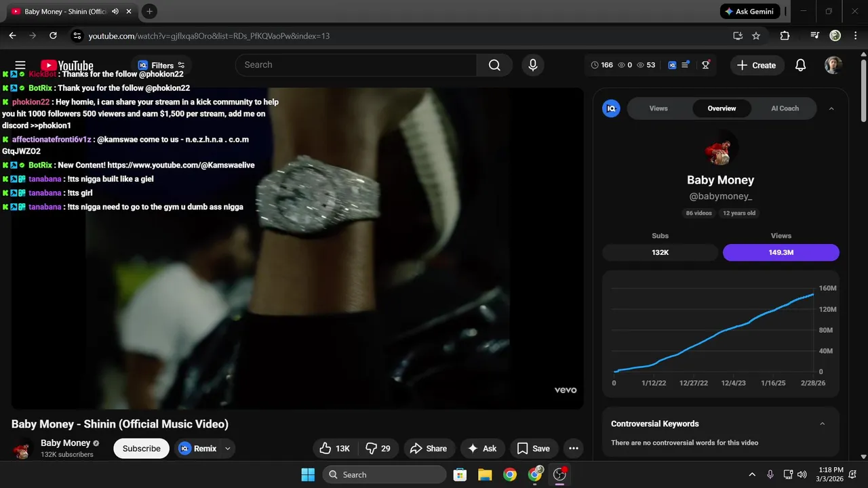
Task: Click the Ask button
Action: (x=482, y=448)
